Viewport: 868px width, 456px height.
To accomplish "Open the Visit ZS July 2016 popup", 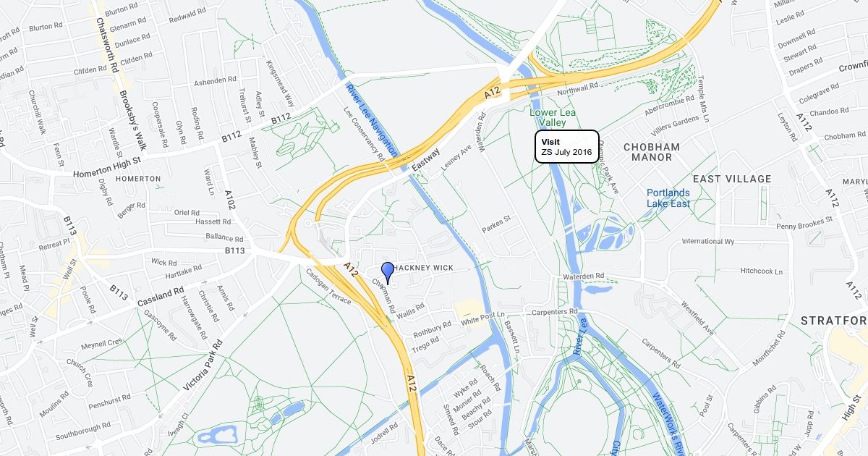I will point(567,147).
